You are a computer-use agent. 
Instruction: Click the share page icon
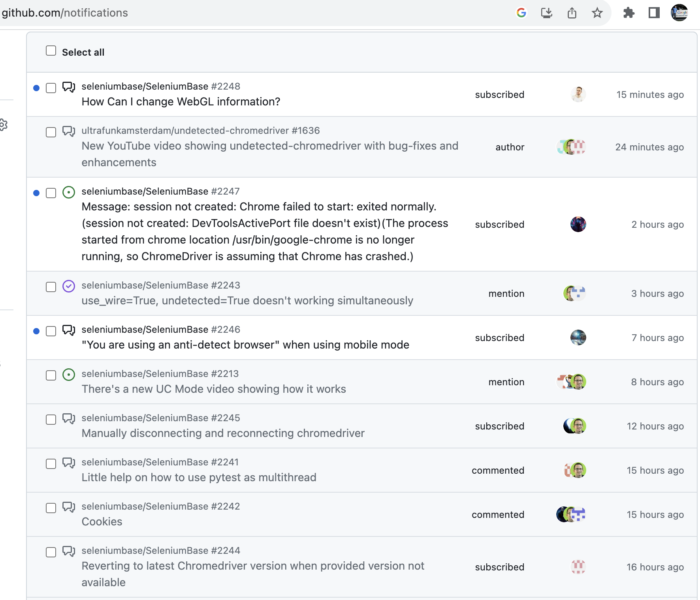coord(572,13)
